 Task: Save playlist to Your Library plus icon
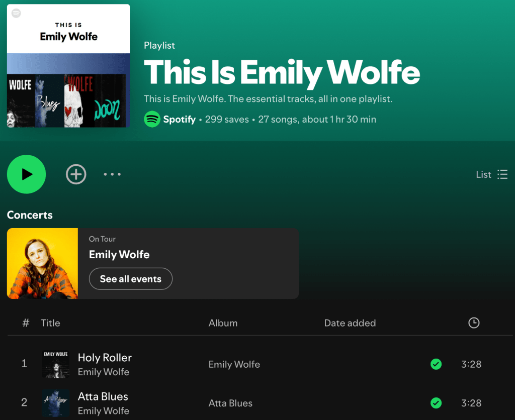tap(76, 174)
